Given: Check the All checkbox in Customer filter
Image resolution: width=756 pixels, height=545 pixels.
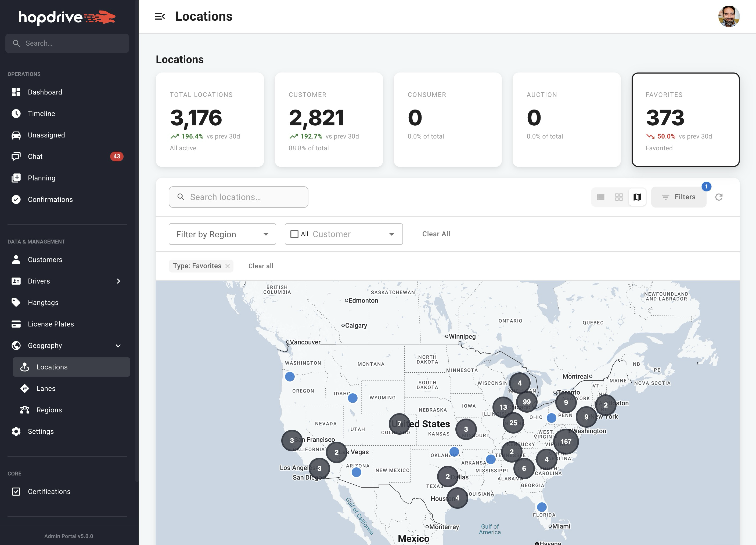Looking at the screenshot, I should 295,234.
